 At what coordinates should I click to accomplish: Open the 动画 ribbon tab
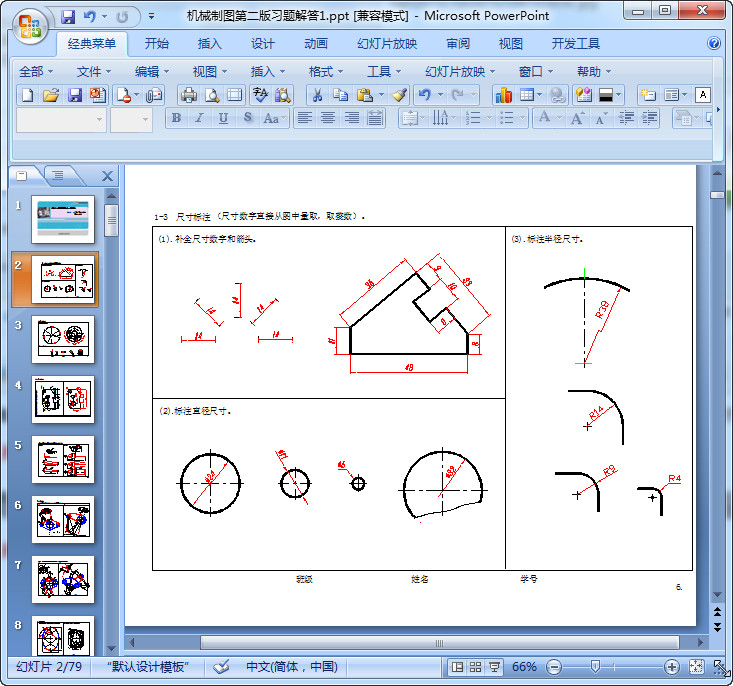[316, 43]
